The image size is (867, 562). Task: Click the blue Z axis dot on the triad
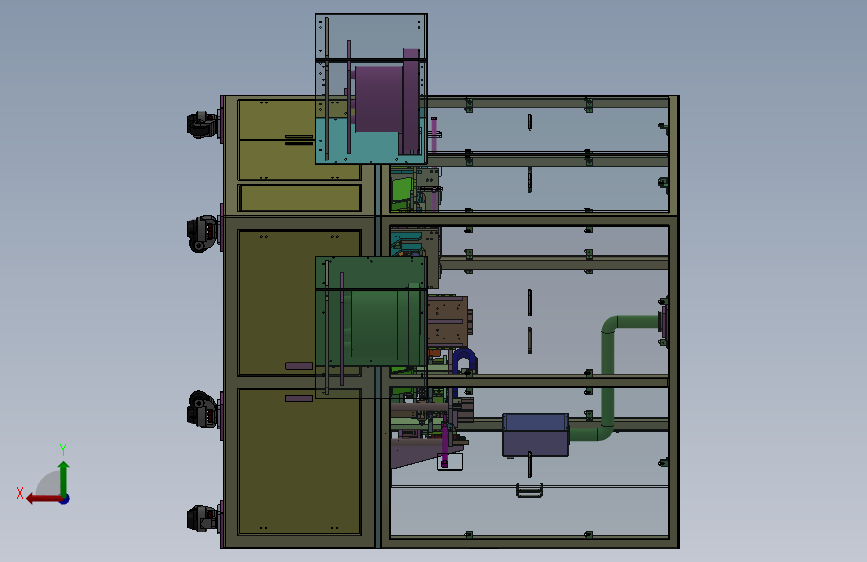(x=65, y=499)
